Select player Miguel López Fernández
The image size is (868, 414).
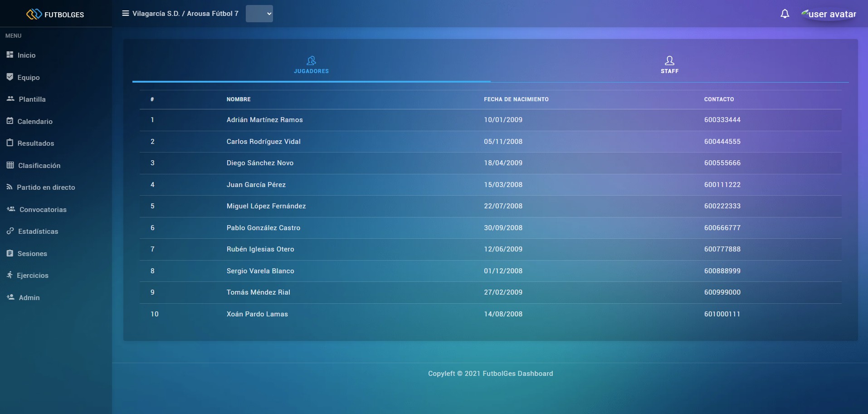click(266, 206)
